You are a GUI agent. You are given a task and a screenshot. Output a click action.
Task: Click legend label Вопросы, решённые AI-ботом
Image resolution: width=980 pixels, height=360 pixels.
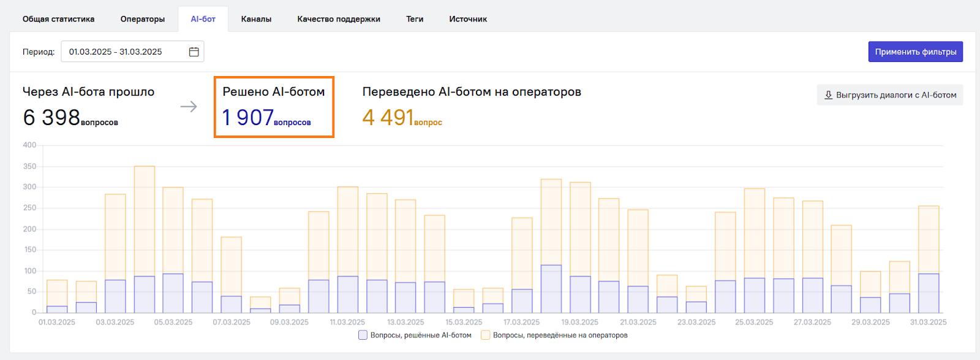coord(421,335)
